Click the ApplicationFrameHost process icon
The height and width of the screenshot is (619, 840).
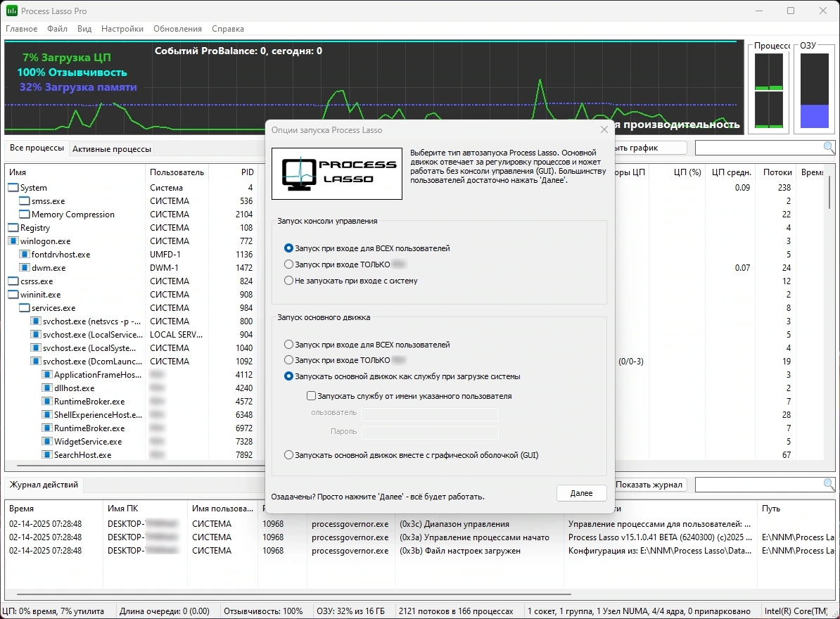46,375
